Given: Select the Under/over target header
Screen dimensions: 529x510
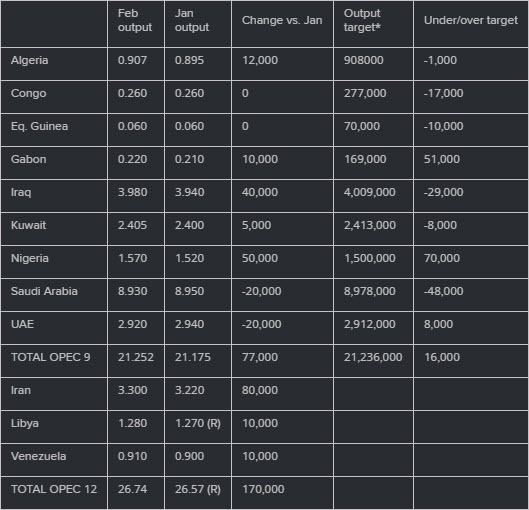Looking at the screenshot, I should click(471, 21).
